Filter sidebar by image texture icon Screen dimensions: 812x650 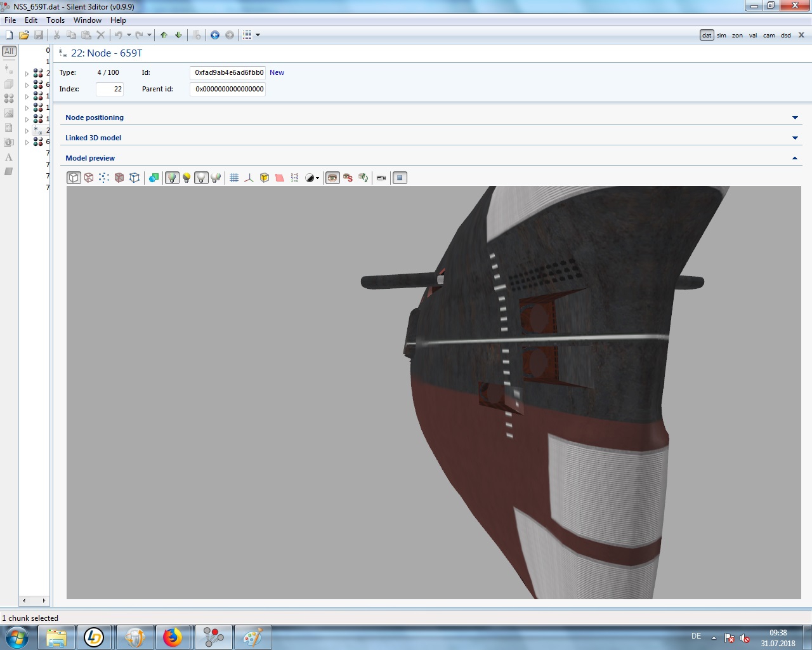tap(9, 113)
